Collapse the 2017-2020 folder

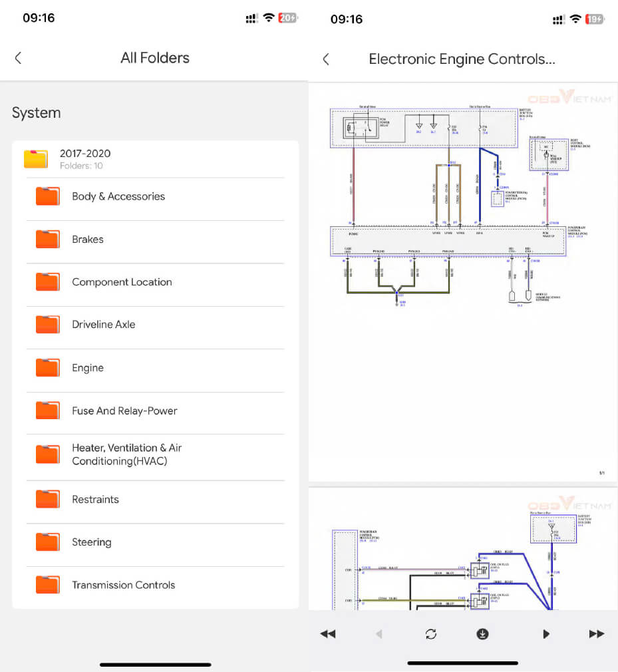click(x=85, y=159)
